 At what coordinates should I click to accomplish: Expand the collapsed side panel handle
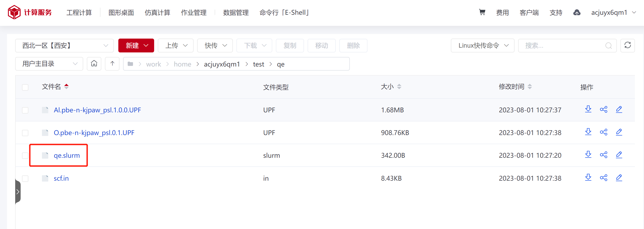click(x=18, y=192)
